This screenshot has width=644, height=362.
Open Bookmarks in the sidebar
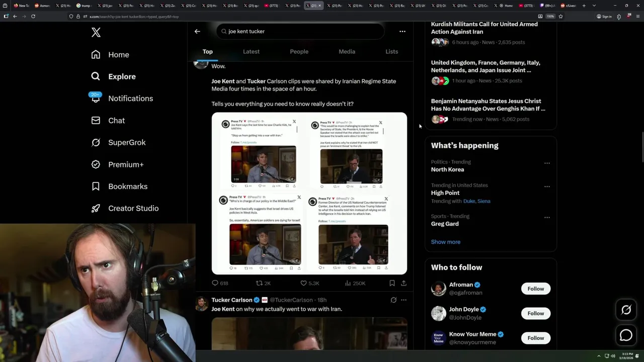pyautogui.click(x=119, y=187)
